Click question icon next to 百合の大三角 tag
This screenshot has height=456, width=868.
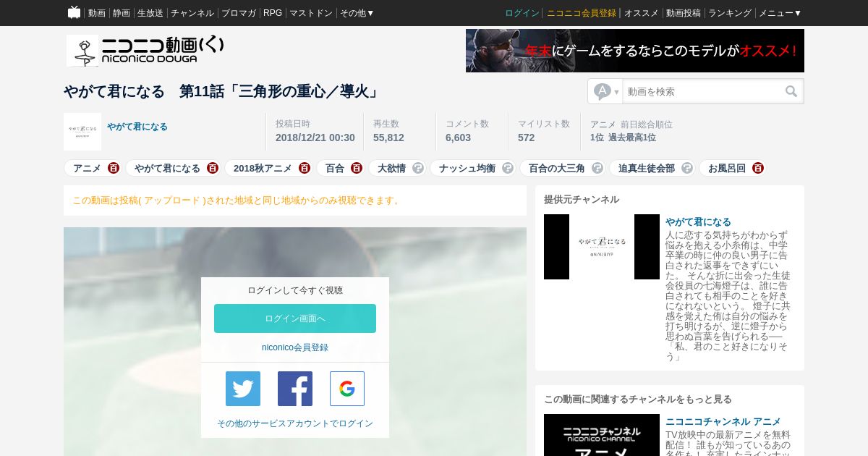tap(597, 168)
